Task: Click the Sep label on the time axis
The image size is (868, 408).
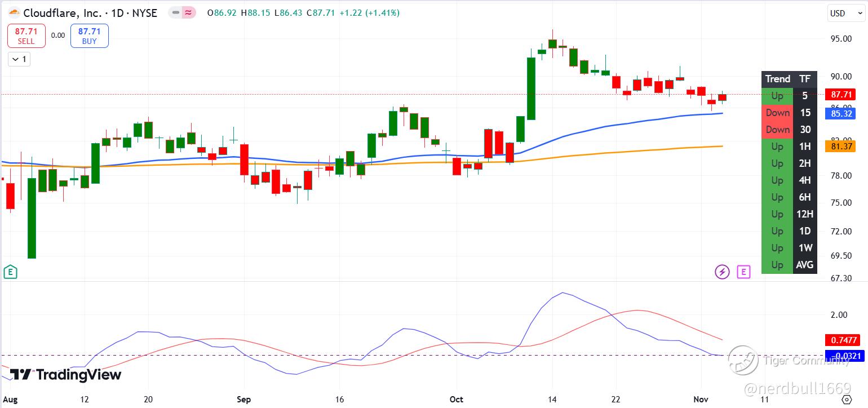Action: click(x=243, y=400)
